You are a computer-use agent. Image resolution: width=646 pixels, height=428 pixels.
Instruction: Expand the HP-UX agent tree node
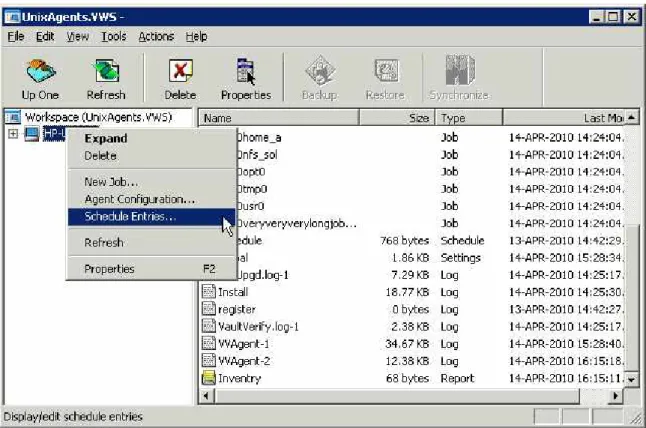click(13, 134)
